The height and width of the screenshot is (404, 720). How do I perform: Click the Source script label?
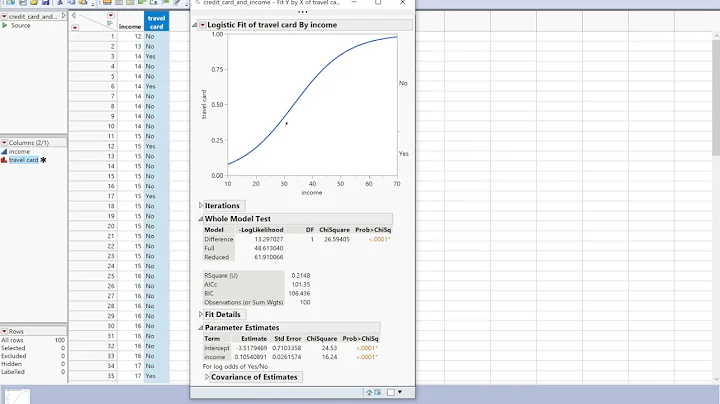(21, 25)
